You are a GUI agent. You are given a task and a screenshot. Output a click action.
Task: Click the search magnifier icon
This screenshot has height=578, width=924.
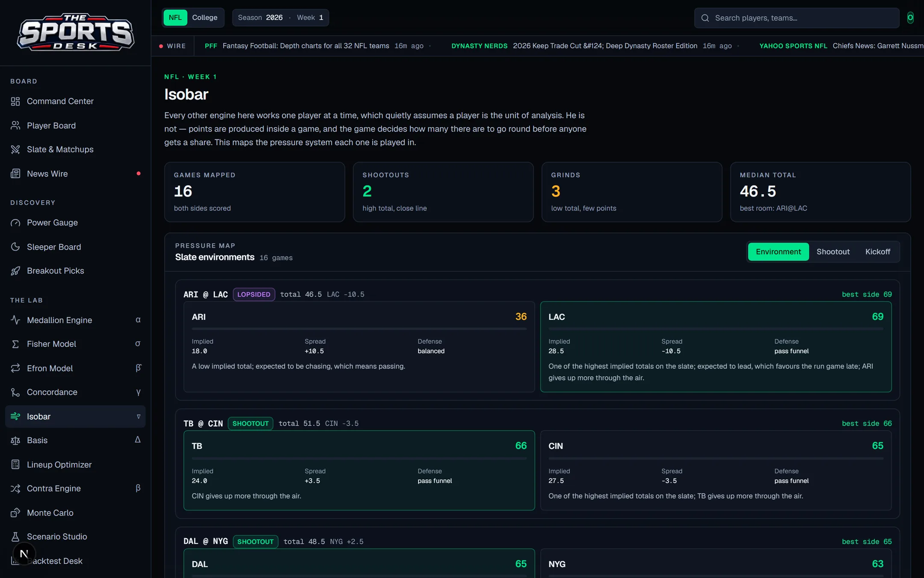coord(705,18)
